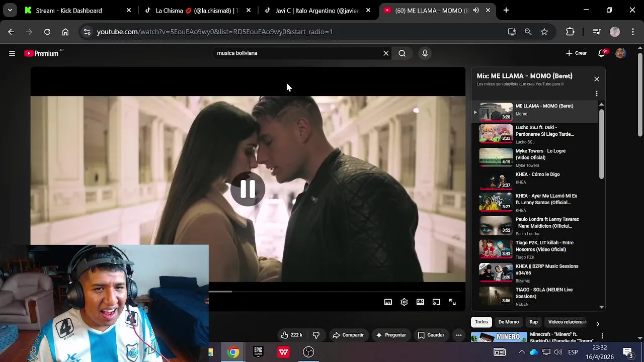
Task: Clear the search box text
Action: [x=386, y=53]
